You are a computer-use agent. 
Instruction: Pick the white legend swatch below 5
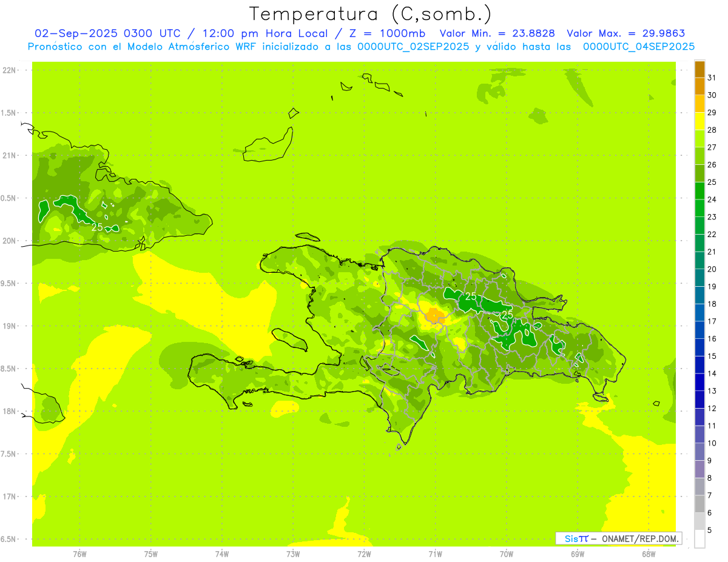point(699,538)
